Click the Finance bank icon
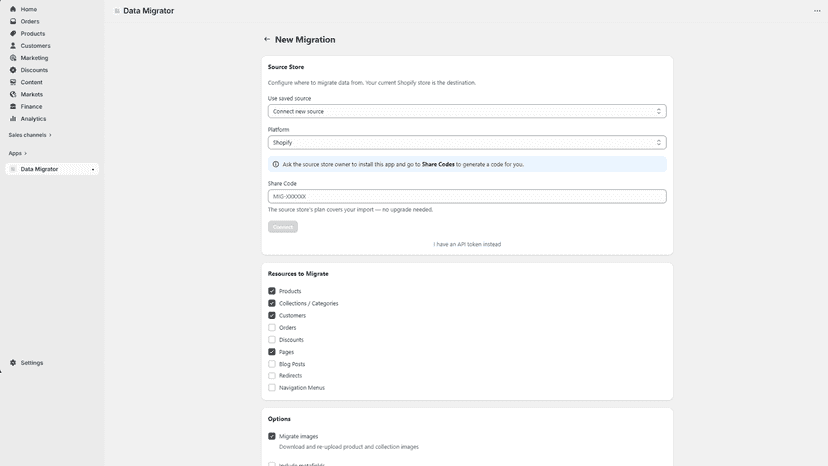 pyautogui.click(x=13, y=106)
